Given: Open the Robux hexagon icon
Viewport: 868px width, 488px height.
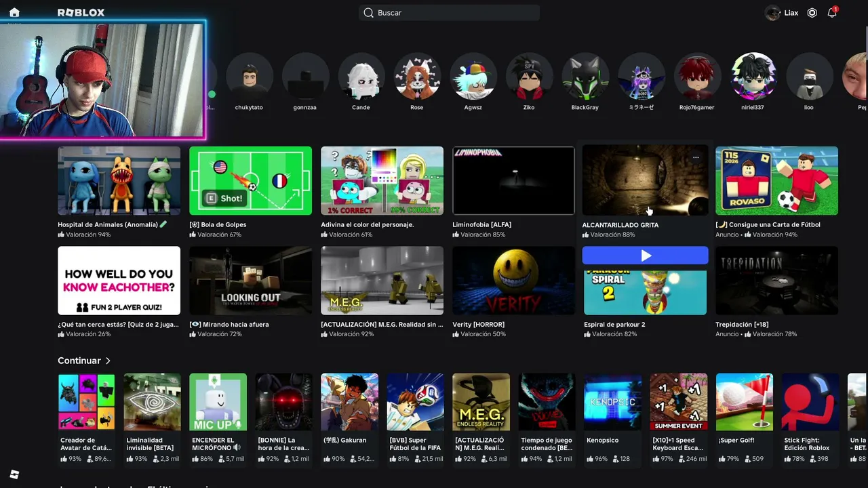Looking at the screenshot, I should 812,13.
